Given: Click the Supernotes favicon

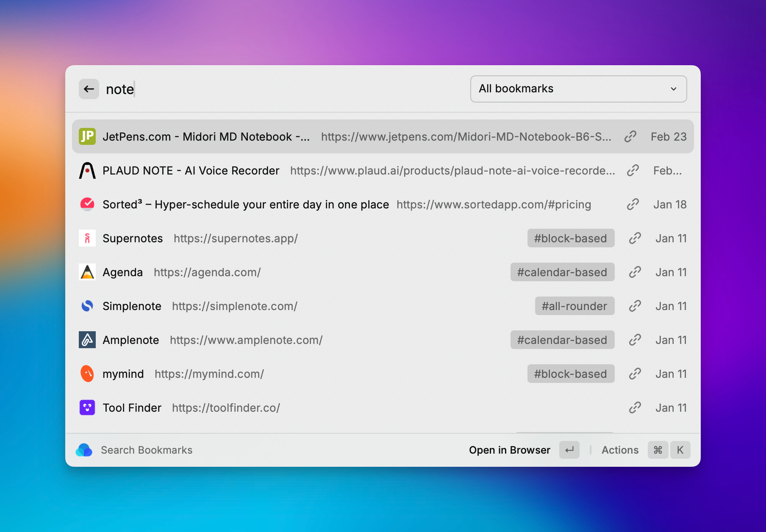Looking at the screenshot, I should tap(87, 238).
